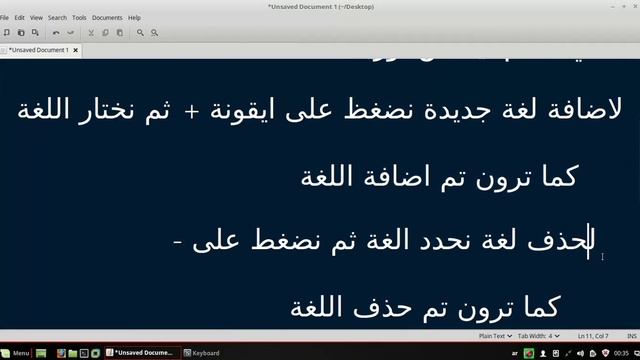Click line 'كما ترون تم حذف اللغة'
The image size is (640, 360).
point(425,307)
